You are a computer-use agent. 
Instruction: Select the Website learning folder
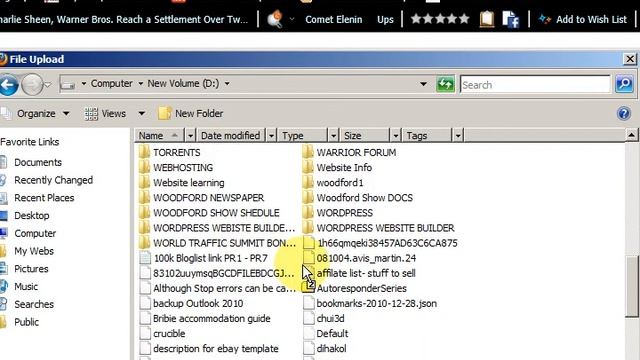click(181, 182)
